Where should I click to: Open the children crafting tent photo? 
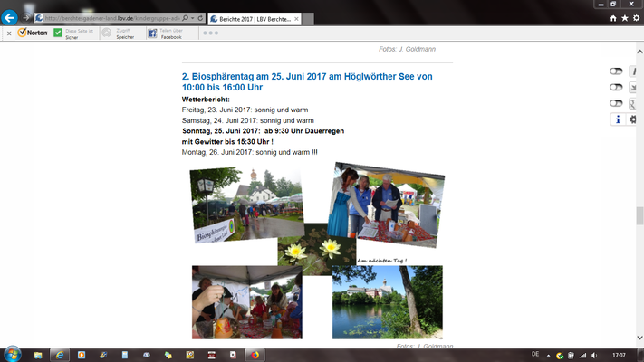[x=247, y=302]
